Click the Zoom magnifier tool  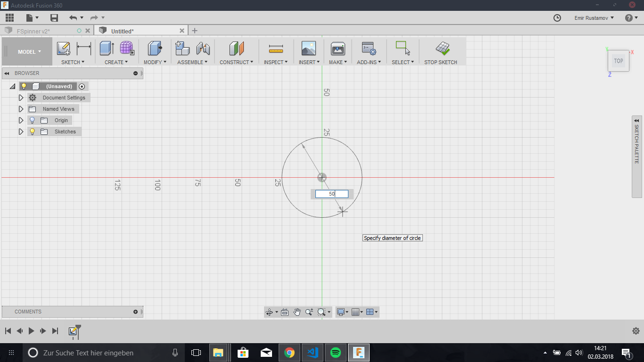pyautogui.click(x=309, y=312)
